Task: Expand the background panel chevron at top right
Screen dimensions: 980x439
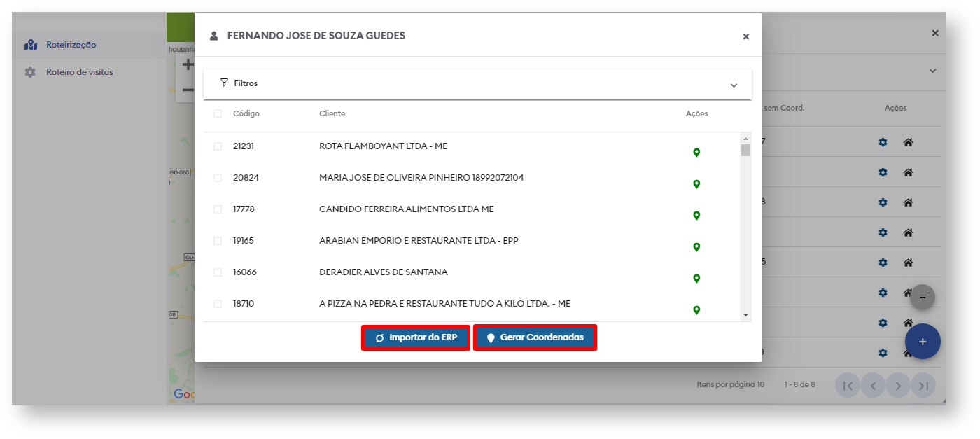Action: tap(932, 71)
